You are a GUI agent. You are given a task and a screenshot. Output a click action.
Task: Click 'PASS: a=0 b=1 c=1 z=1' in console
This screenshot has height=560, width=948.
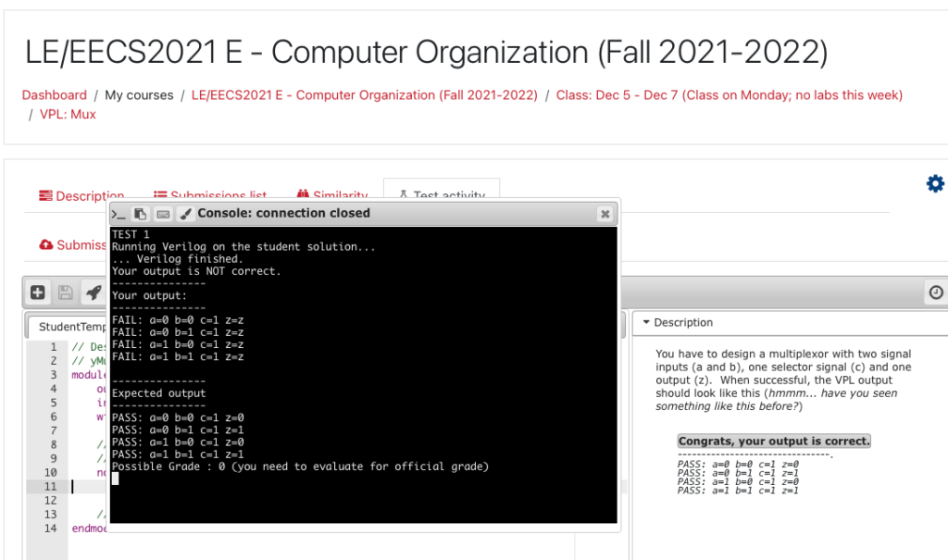tap(178, 430)
